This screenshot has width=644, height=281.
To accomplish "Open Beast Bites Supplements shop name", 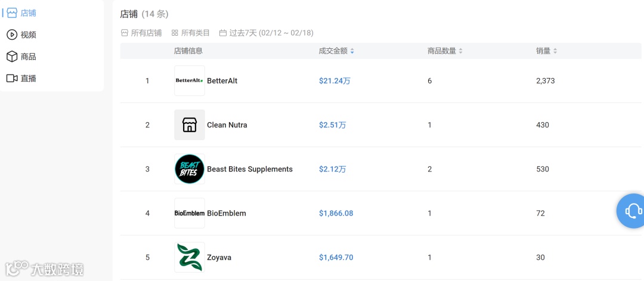I will tap(250, 169).
